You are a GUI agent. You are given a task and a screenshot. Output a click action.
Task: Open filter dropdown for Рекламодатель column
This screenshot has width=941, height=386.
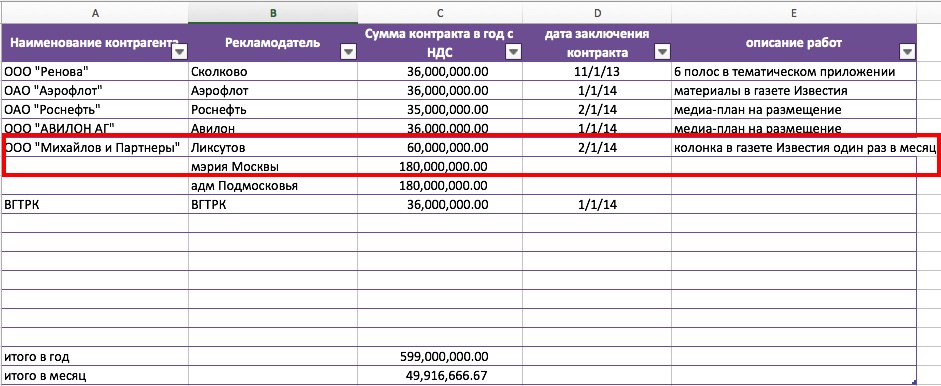click(x=348, y=53)
